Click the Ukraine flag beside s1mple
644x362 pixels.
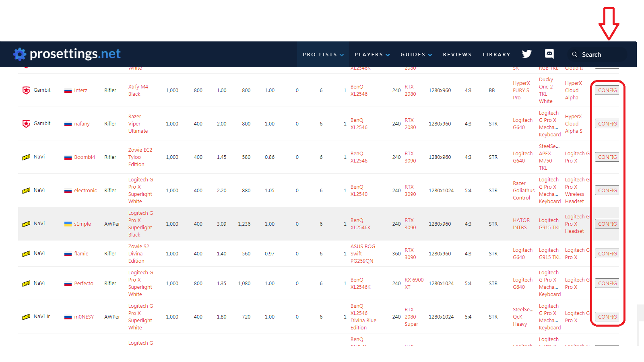point(68,224)
